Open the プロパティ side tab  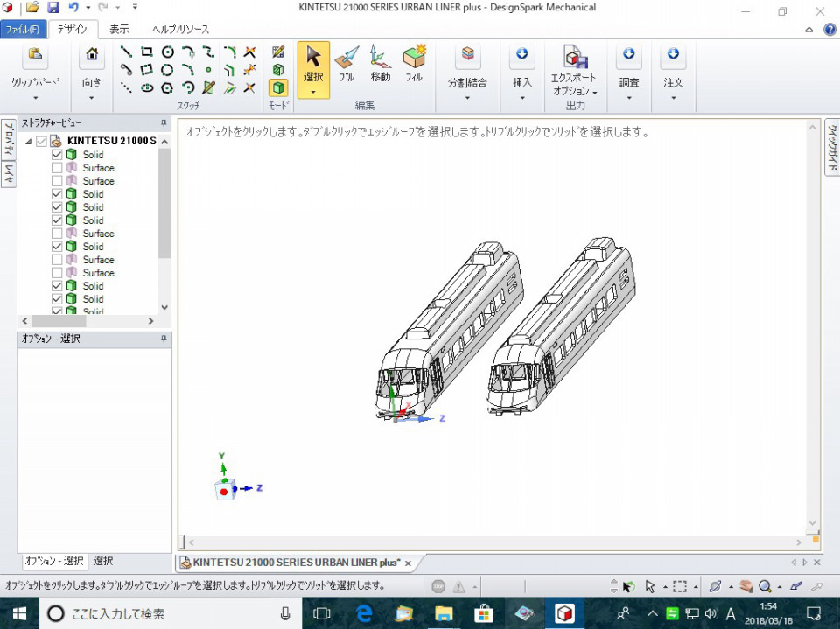pos(9,139)
